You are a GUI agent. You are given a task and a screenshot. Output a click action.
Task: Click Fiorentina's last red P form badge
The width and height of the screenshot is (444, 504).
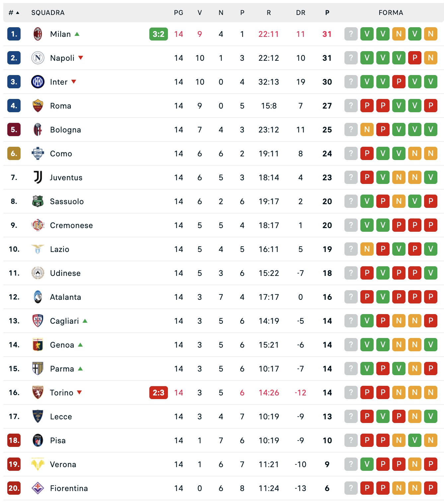pos(431,488)
